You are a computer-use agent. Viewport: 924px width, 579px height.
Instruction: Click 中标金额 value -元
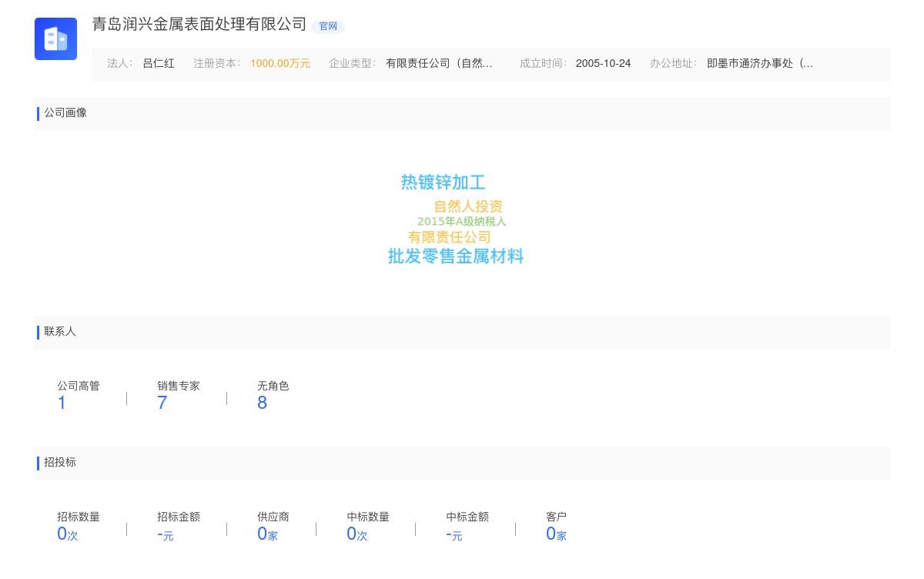[x=454, y=534]
